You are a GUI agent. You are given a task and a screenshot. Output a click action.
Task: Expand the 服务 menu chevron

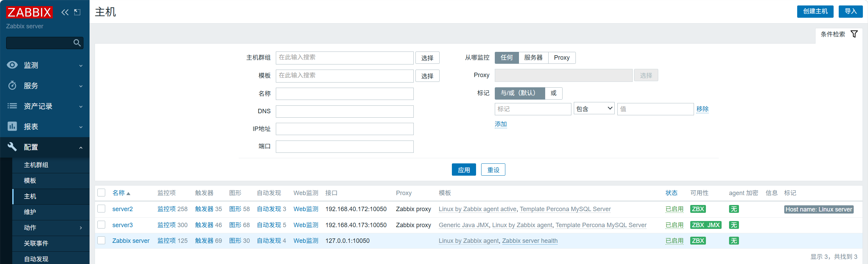(x=81, y=86)
